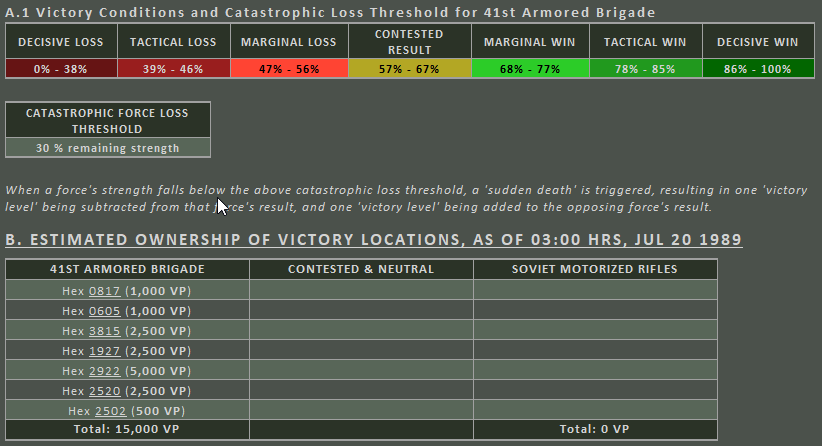The width and height of the screenshot is (822, 446).
Task: Click the DECISIVE WIN header
Action: click(x=758, y=41)
